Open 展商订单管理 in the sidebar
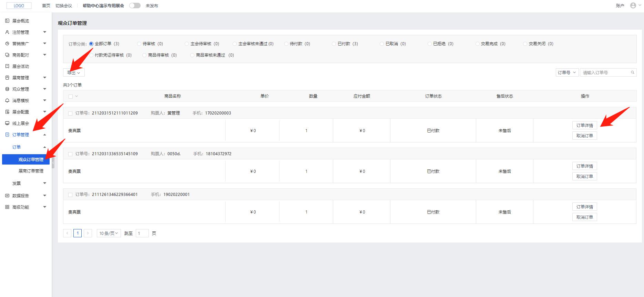The image size is (644, 297). click(31, 171)
